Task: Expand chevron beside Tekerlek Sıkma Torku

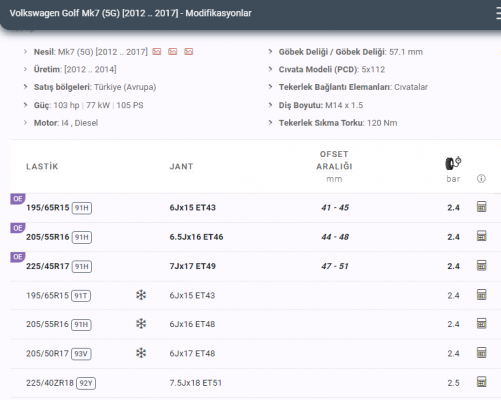Action: [270, 123]
